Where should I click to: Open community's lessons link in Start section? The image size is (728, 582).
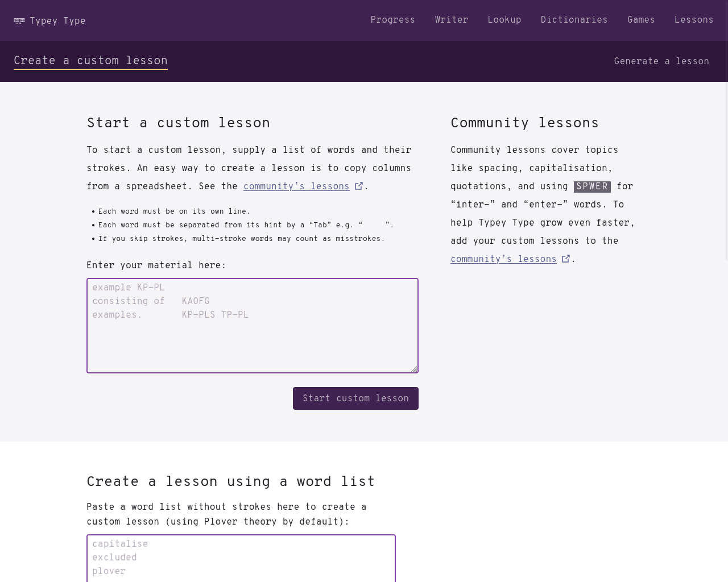[x=296, y=186]
